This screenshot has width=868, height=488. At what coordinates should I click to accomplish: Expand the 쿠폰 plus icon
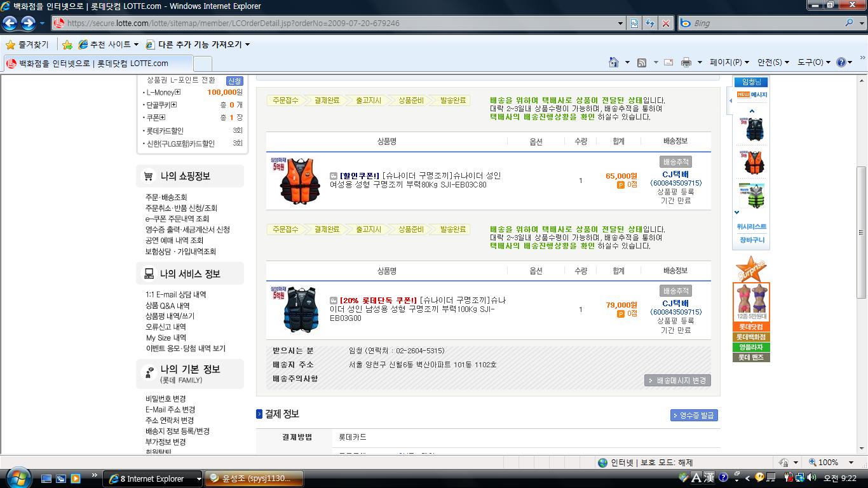point(163,118)
